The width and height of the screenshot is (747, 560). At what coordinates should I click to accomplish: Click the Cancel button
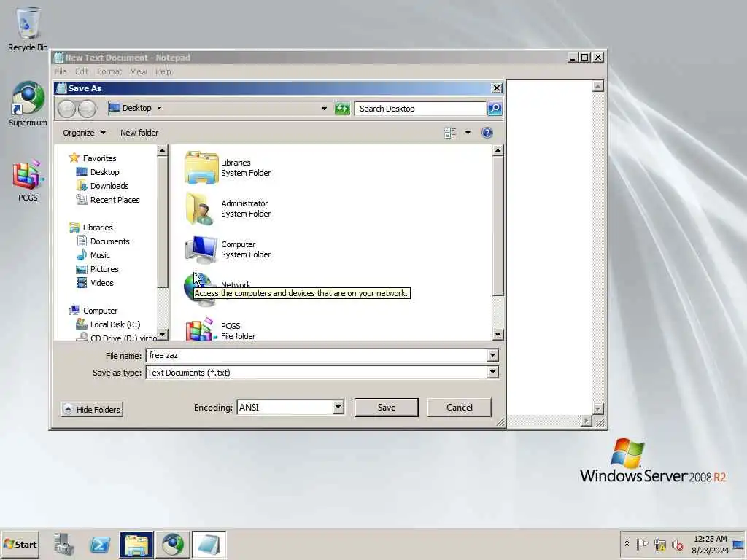(x=460, y=408)
